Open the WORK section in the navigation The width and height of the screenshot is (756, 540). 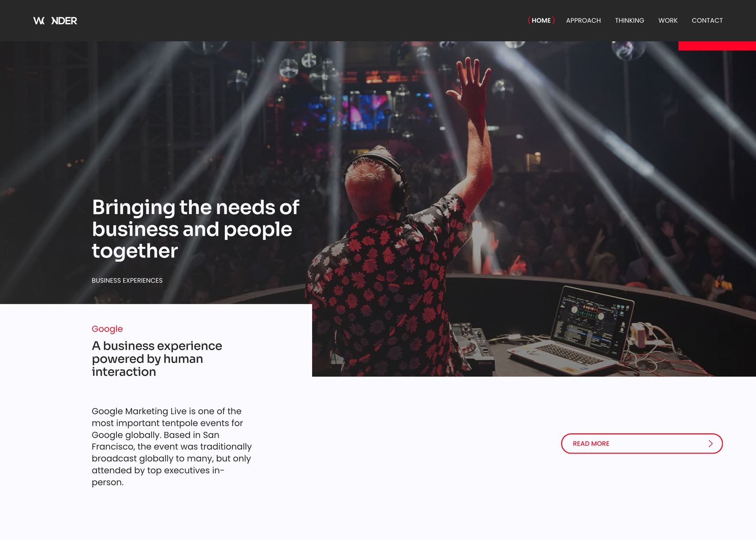[668, 20]
